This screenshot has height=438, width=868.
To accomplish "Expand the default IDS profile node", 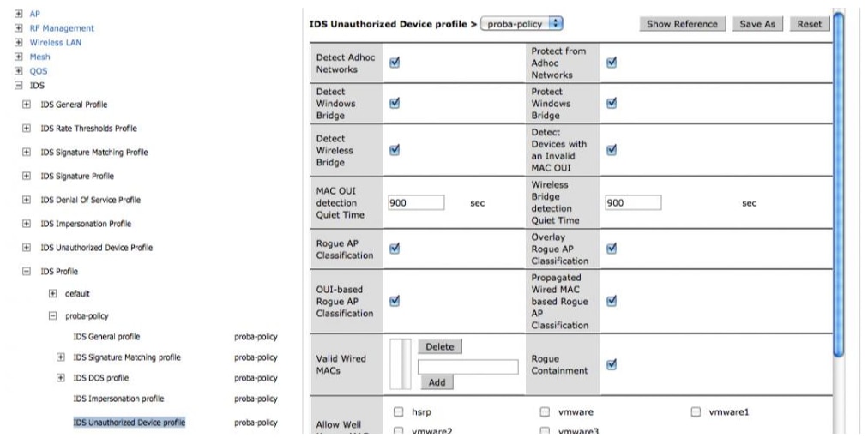I will click(52, 294).
